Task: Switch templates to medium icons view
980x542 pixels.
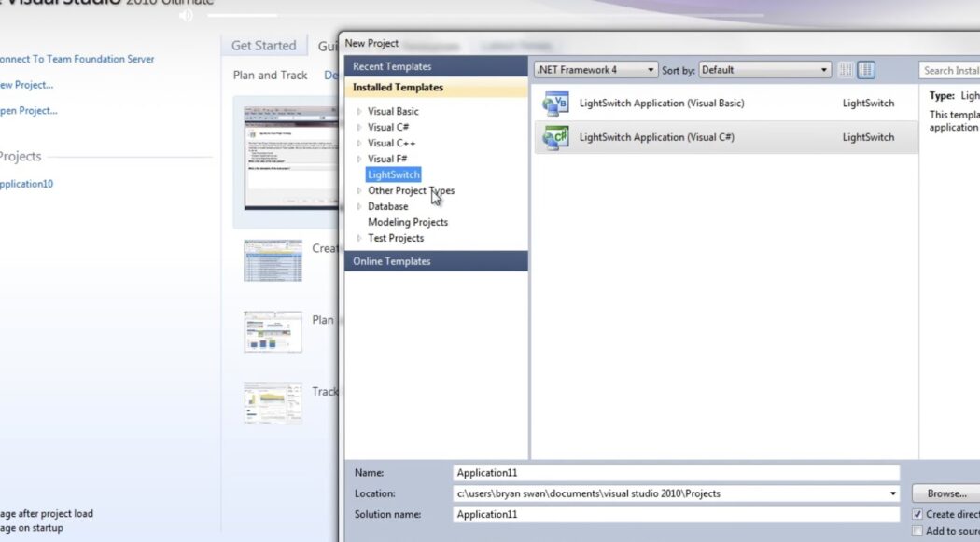Action: click(x=866, y=69)
